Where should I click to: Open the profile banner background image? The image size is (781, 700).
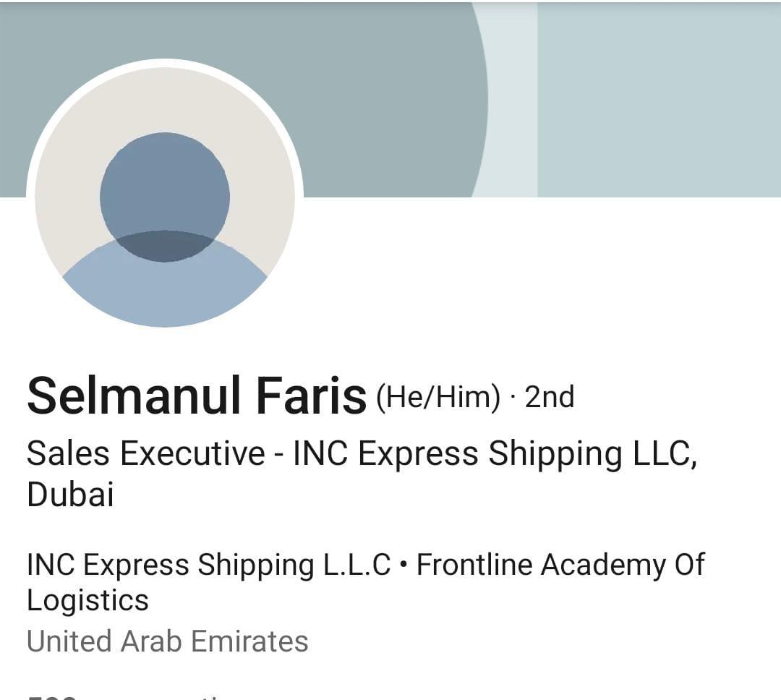[390, 100]
